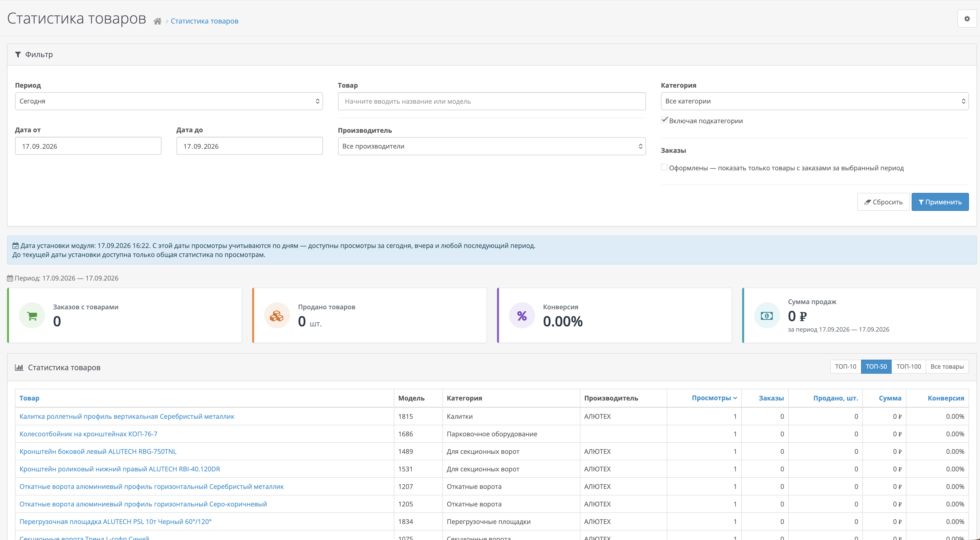Switch to the ТОП-10 tab

(845, 366)
